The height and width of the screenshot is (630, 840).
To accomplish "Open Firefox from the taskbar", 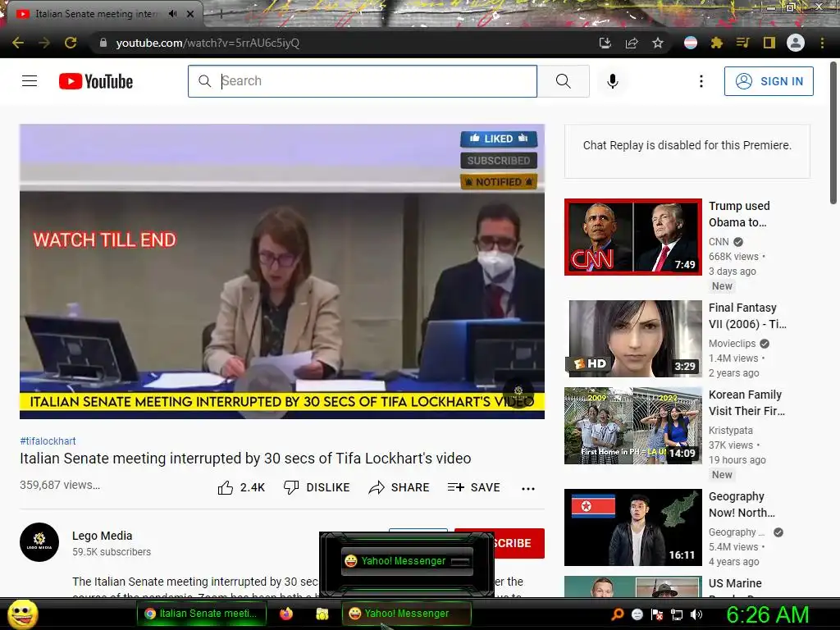I will click(286, 614).
